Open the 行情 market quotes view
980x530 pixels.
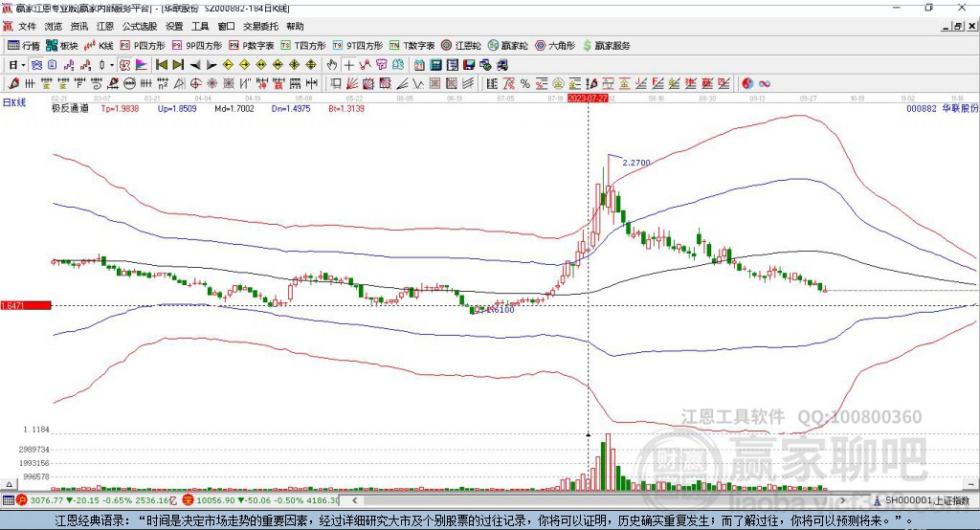click(x=24, y=46)
